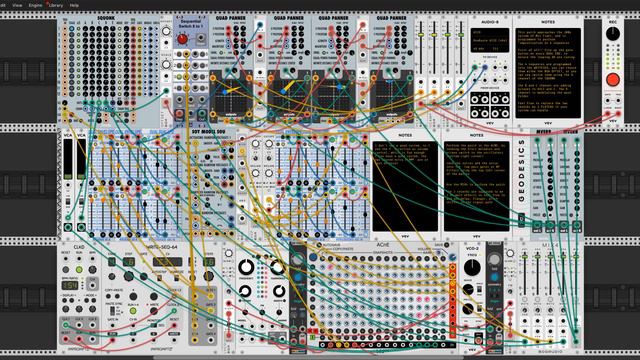Click right red-cabled input jack on REC module
Screen dimensions: 640x360
pos(618,114)
